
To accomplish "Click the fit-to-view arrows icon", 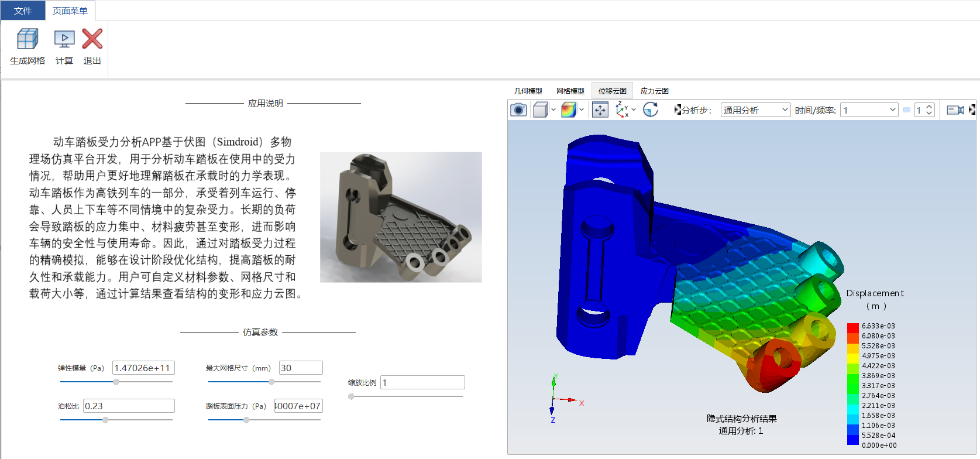I will (600, 110).
